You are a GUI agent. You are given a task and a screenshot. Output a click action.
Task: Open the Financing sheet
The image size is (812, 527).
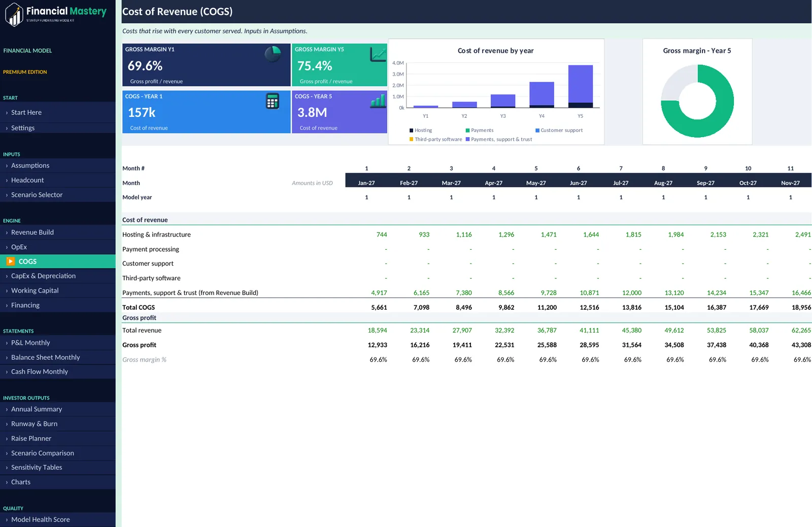pyautogui.click(x=58, y=306)
